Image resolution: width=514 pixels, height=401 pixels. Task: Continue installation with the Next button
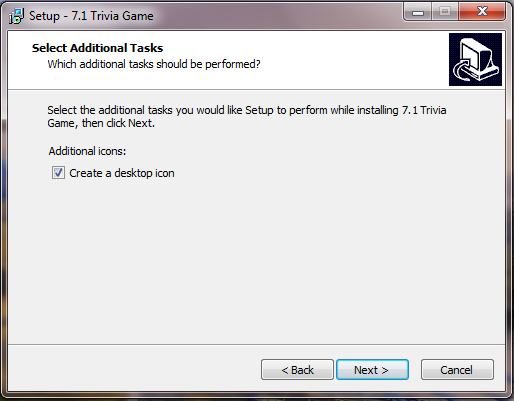click(x=372, y=370)
